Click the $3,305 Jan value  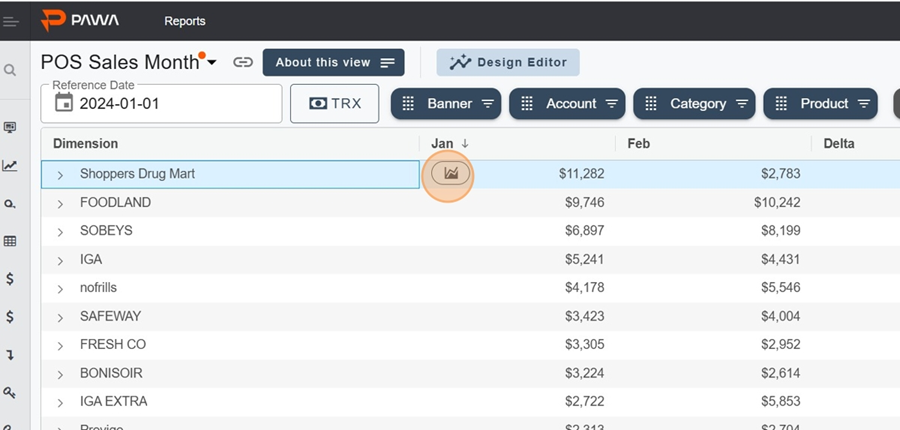(x=584, y=344)
